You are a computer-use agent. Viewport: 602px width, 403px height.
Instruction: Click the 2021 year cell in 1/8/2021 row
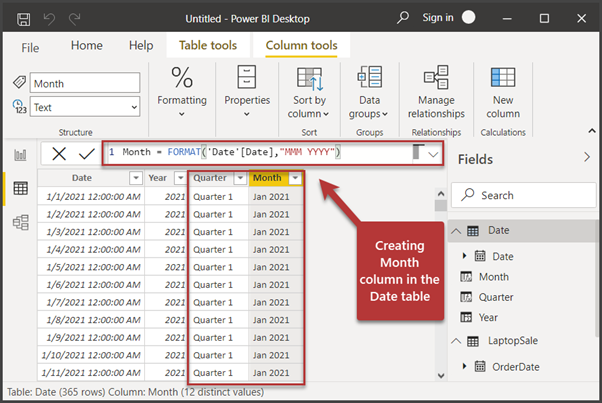point(166,320)
